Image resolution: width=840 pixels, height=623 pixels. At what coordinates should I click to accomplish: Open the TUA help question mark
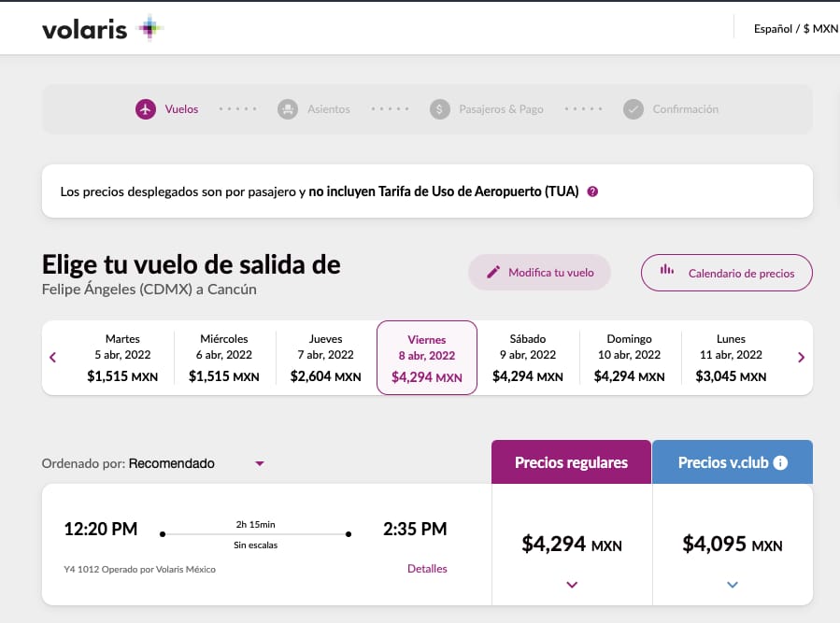click(592, 191)
